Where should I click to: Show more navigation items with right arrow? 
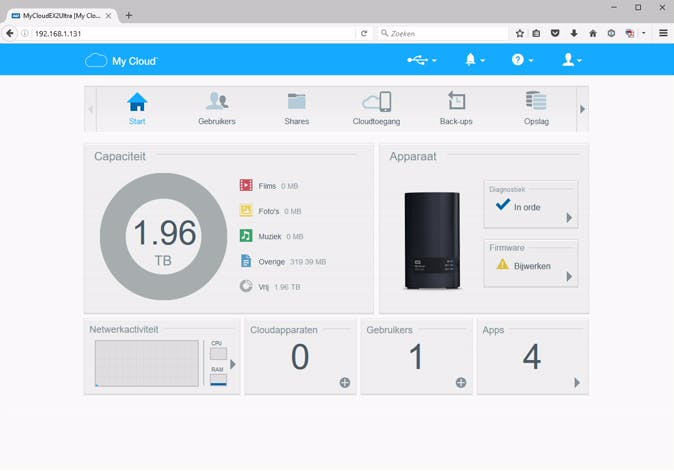[x=582, y=109]
